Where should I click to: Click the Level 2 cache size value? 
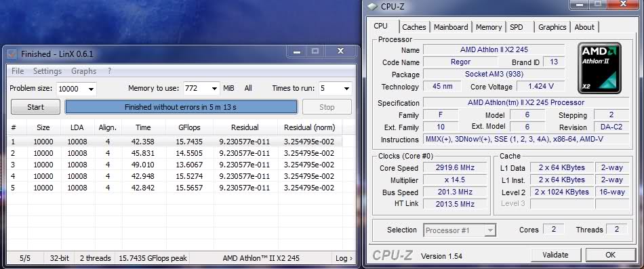(x=561, y=192)
